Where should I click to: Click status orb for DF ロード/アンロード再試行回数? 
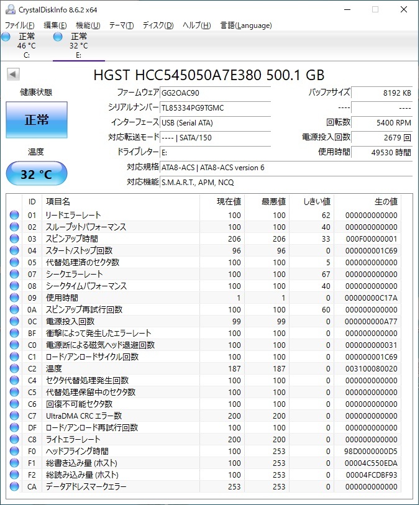pos(14,428)
